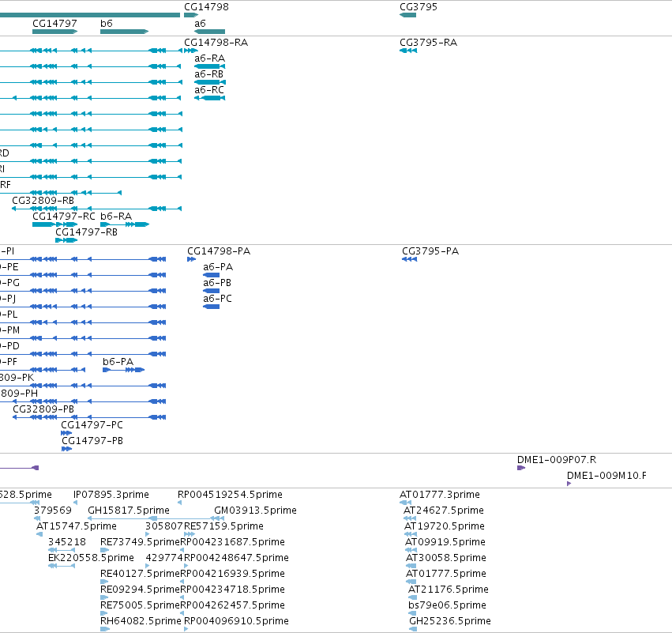Click the purple arrow glyph under DME1-009P07.R
This screenshot has width=672, height=633.
point(521,468)
